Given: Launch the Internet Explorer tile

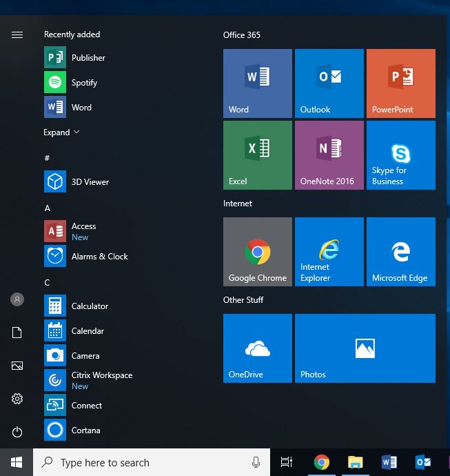Looking at the screenshot, I should [x=329, y=251].
